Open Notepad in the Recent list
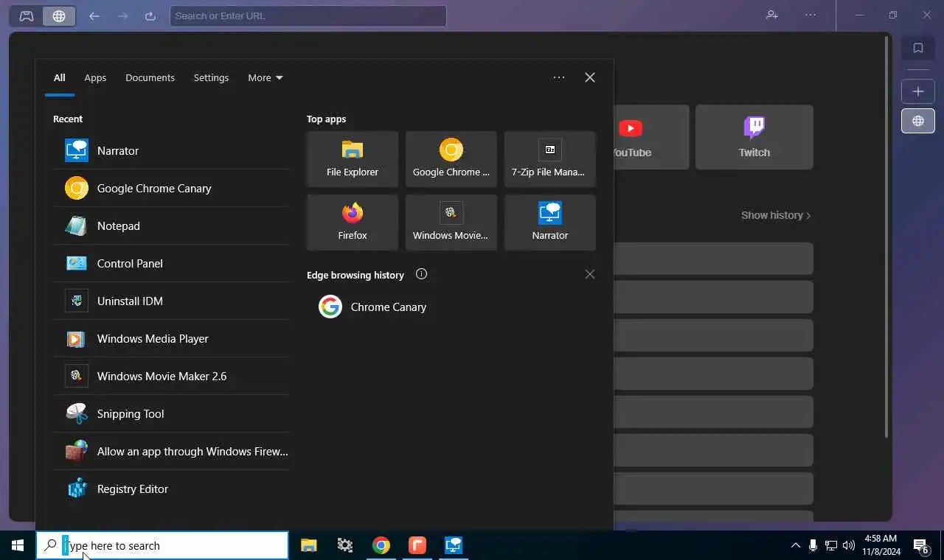The image size is (944, 560). 171,225
